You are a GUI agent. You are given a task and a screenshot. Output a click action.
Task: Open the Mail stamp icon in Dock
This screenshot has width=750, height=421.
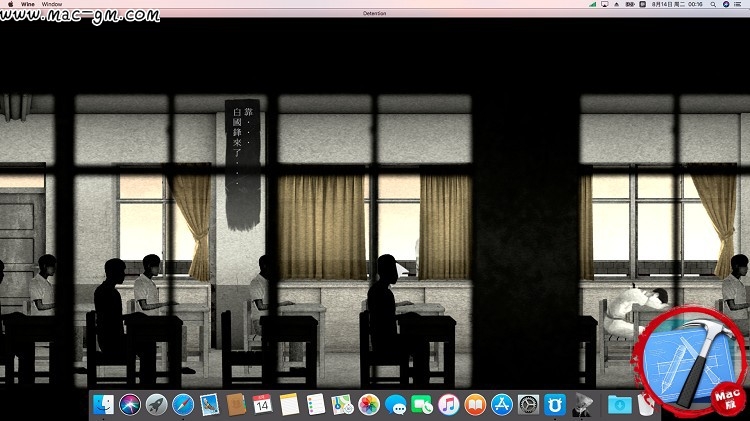(210, 405)
